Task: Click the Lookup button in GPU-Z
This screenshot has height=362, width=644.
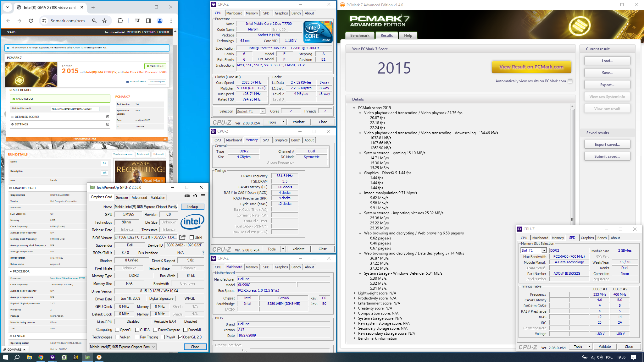Action: [x=192, y=207]
